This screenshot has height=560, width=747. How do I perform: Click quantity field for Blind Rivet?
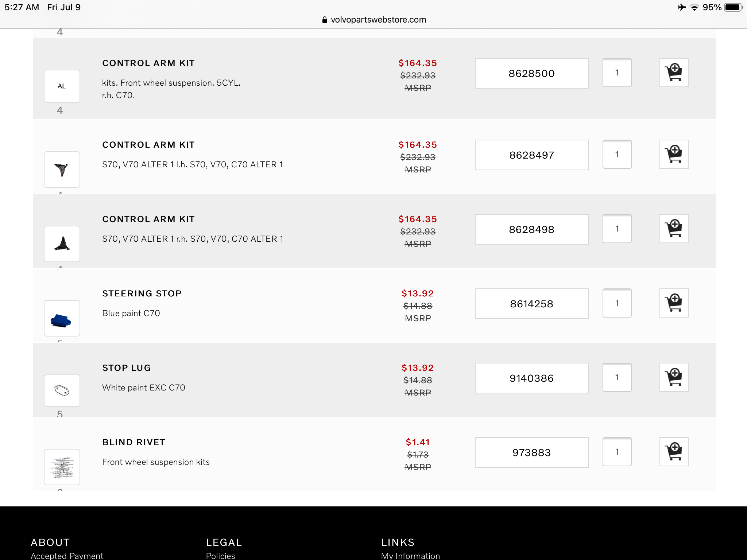(x=617, y=452)
